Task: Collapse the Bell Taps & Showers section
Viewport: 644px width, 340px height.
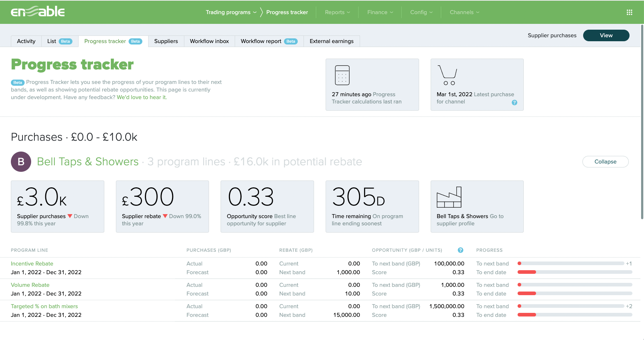Action: pyautogui.click(x=605, y=162)
